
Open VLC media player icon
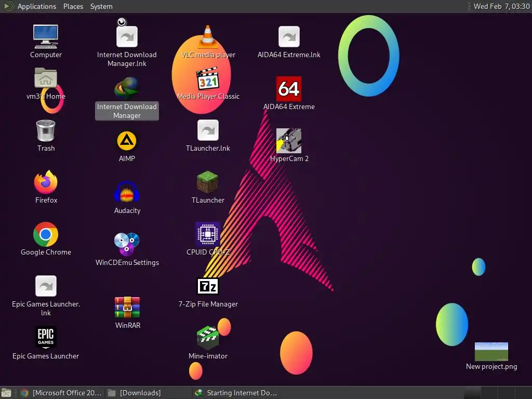(208, 37)
